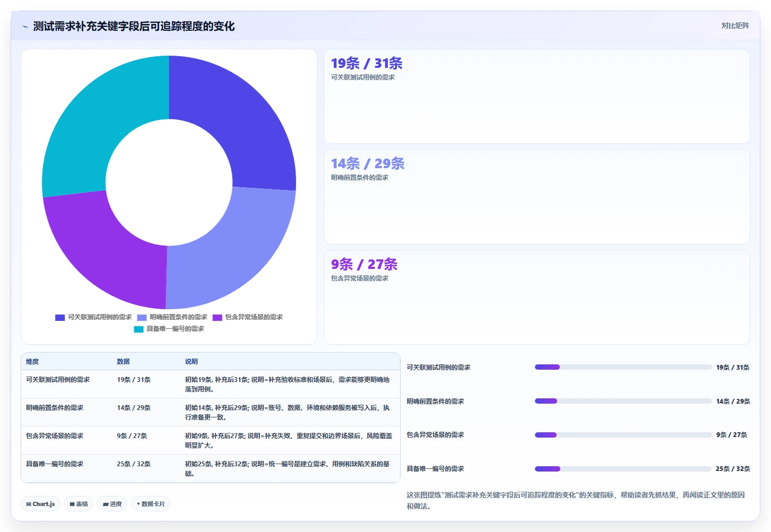Click the 进度 chip
Viewport: 771px width, 532px height.
(112, 504)
